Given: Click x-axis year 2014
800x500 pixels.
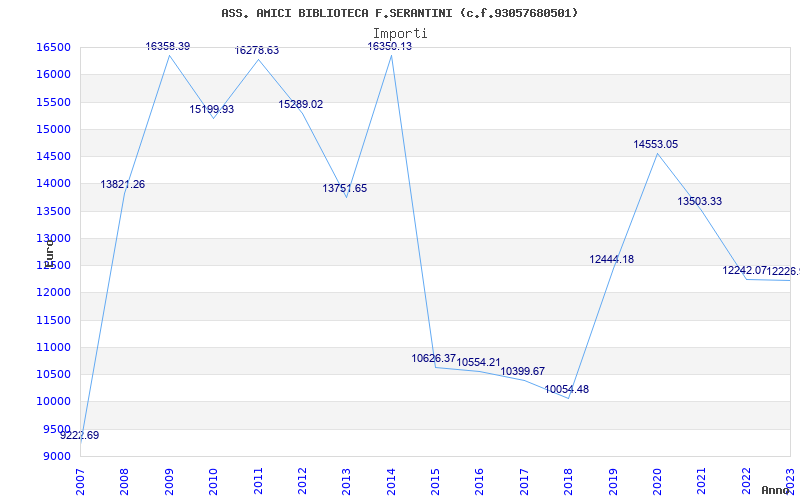Looking at the screenshot, I should (x=391, y=481).
